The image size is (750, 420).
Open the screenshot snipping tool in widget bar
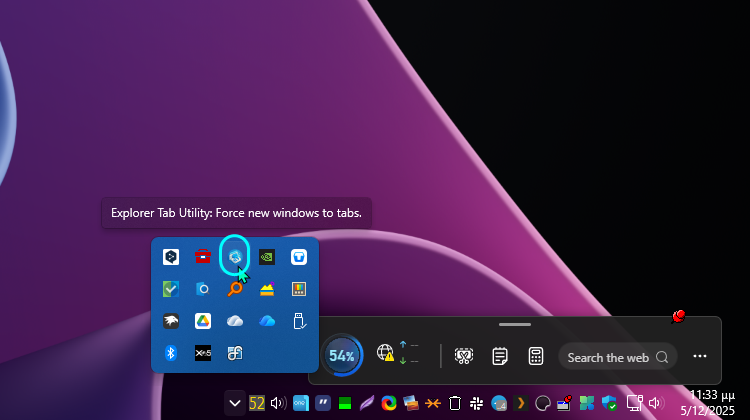(464, 356)
